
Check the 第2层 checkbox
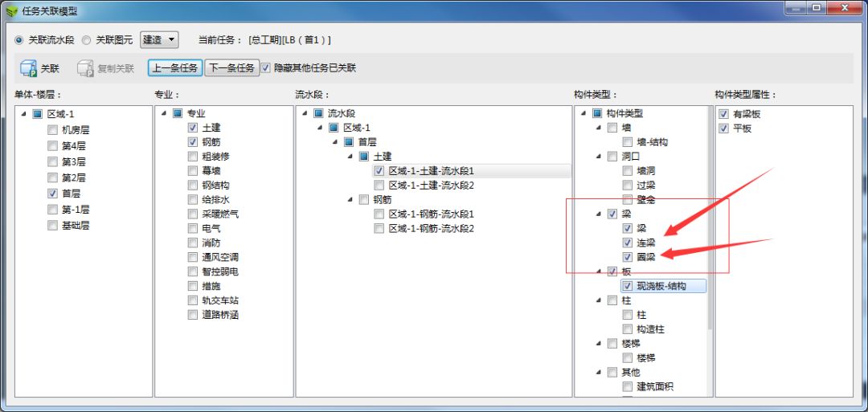(x=52, y=177)
